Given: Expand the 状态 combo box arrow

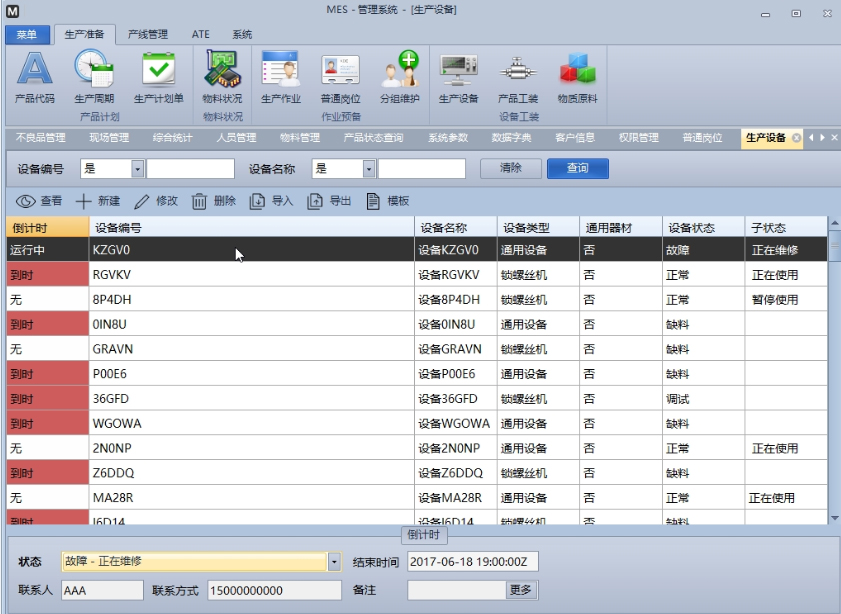Looking at the screenshot, I should coord(334,561).
